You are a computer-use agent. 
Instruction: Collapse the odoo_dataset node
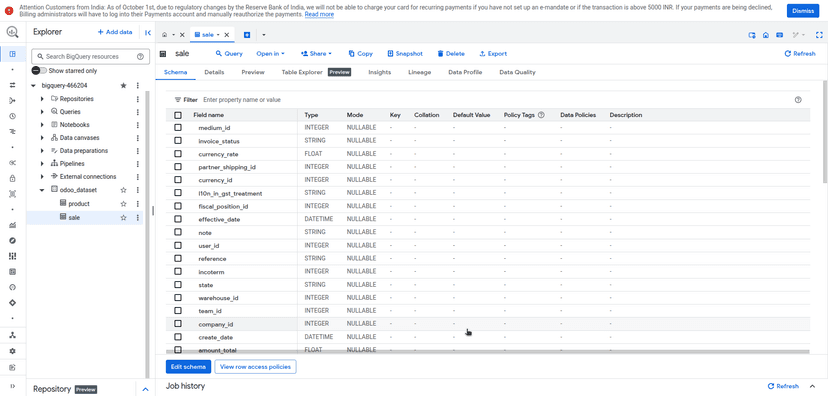42,190
